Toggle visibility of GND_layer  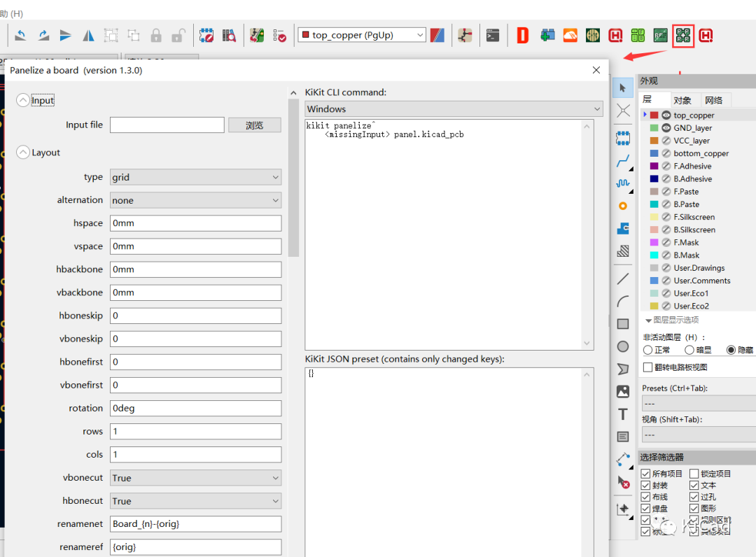click(x=666, y=127)
